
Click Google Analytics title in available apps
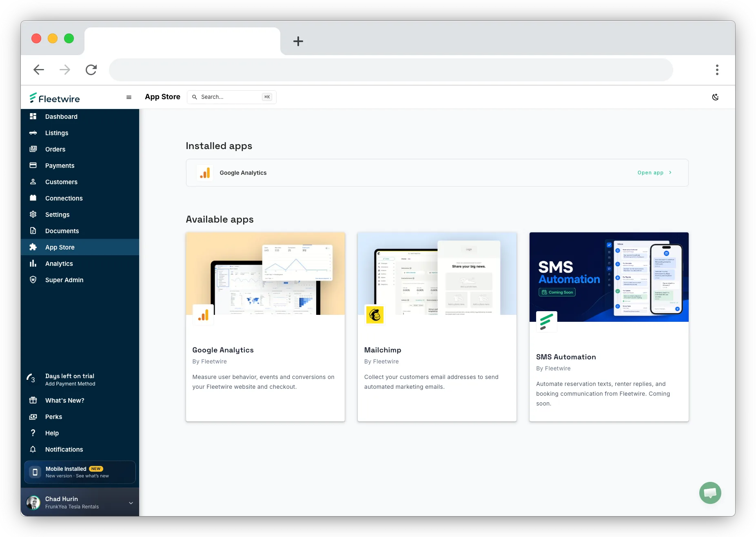click(223, 350)
